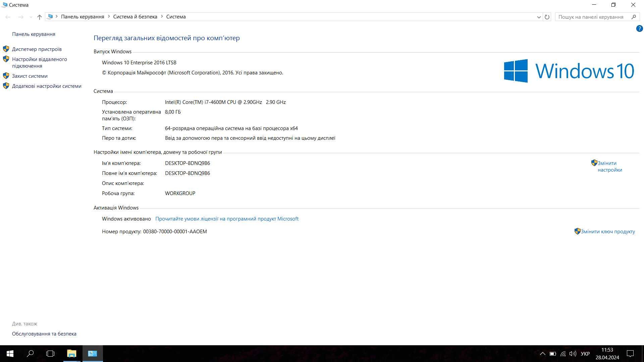Click shield icon next to Змінити настройки
The image size is (644, 362).
pyautogui.click(x=594, y=163)
